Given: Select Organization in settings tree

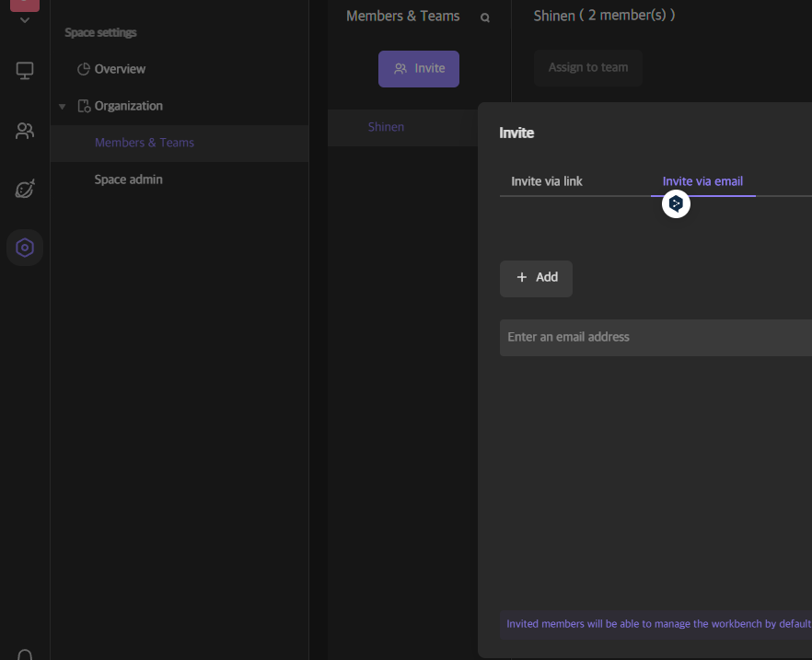Looking at the screenshot, I should point(129,106).
